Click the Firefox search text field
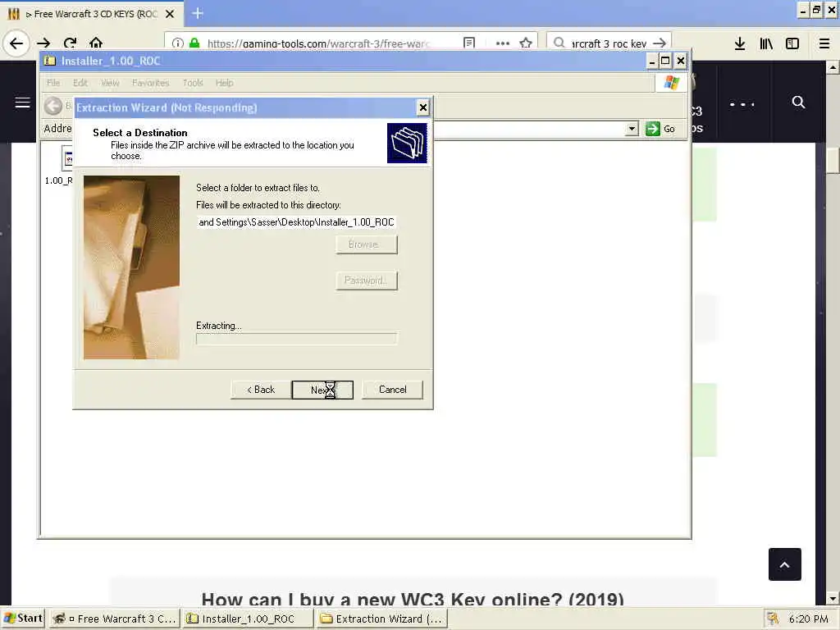Viewport: 840px width, 630px height. (609, 43)
